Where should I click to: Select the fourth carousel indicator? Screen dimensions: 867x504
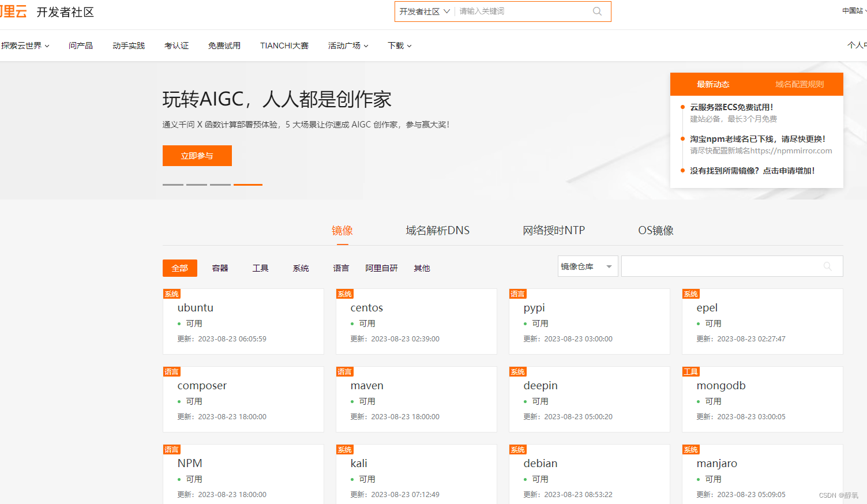(247, 185)
